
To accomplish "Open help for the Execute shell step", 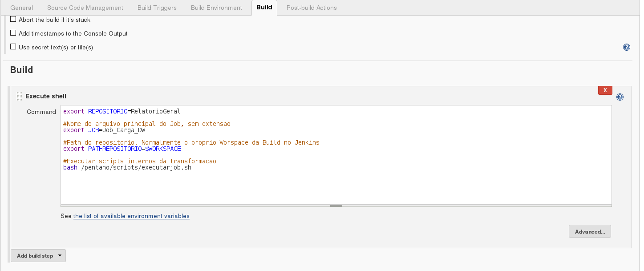I will click(620, 97).
